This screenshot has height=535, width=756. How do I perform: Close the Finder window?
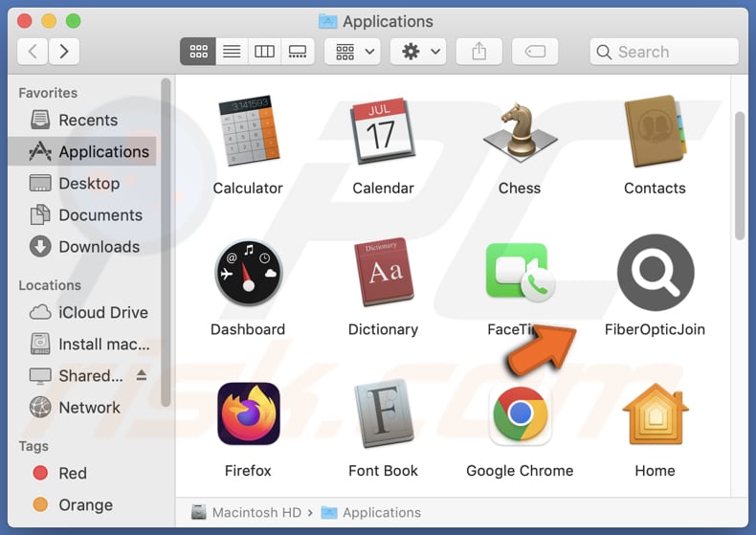pos(24,21)
